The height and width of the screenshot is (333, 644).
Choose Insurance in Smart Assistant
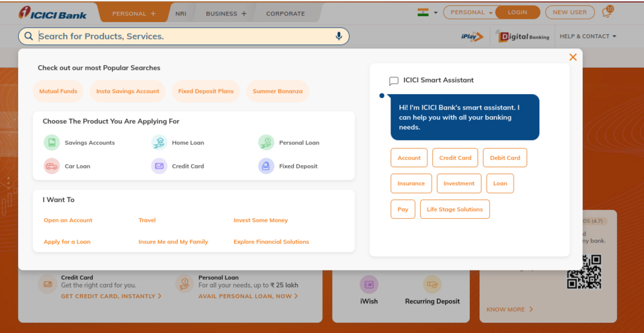[411, 183]
